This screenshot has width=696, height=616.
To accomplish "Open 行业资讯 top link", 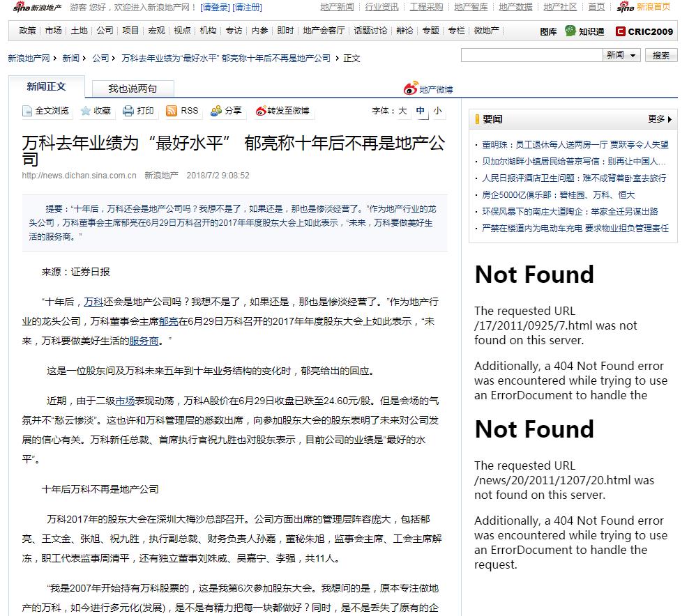I will (381, 7).
